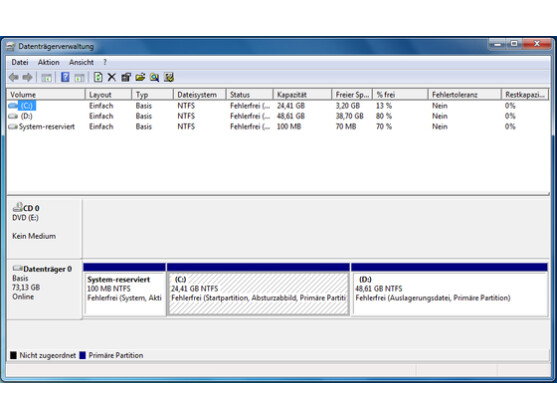Click the CD 0 DVD (E:) label panel
Viewport: 557px width, 418px height.
click(45, 229)
